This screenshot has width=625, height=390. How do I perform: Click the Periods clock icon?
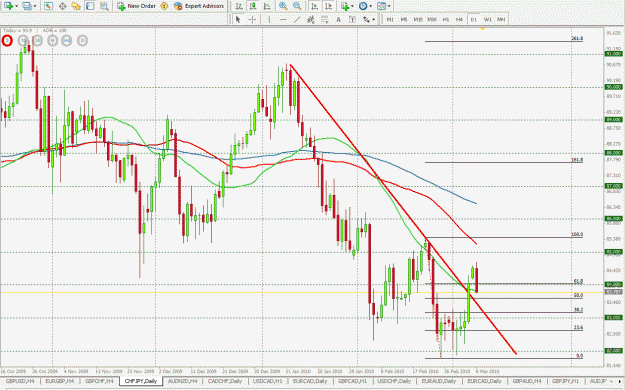[x=363, y=6]
